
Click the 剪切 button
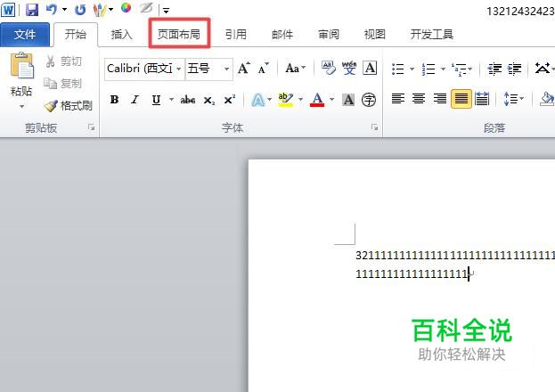64,61
